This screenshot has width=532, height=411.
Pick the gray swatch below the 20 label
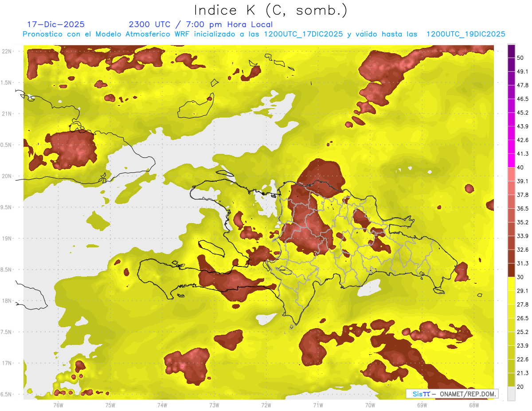511,394
